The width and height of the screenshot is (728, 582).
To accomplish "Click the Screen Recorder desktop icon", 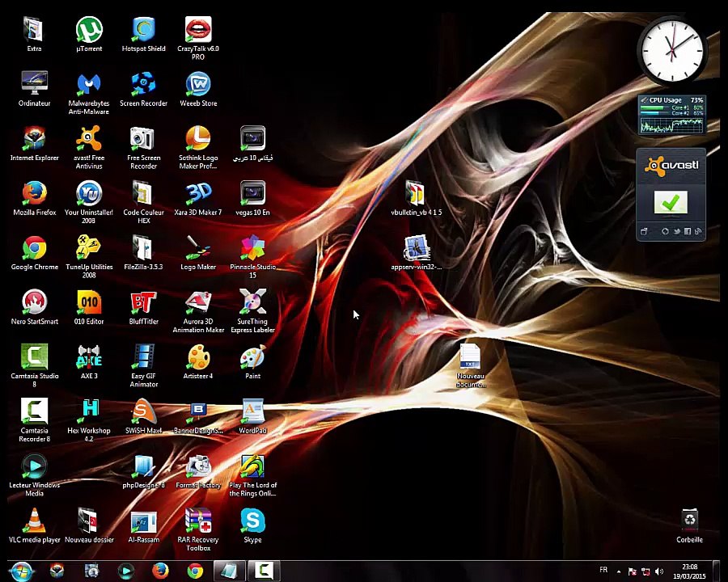I will pyautogui.click(x=143, y=89).
